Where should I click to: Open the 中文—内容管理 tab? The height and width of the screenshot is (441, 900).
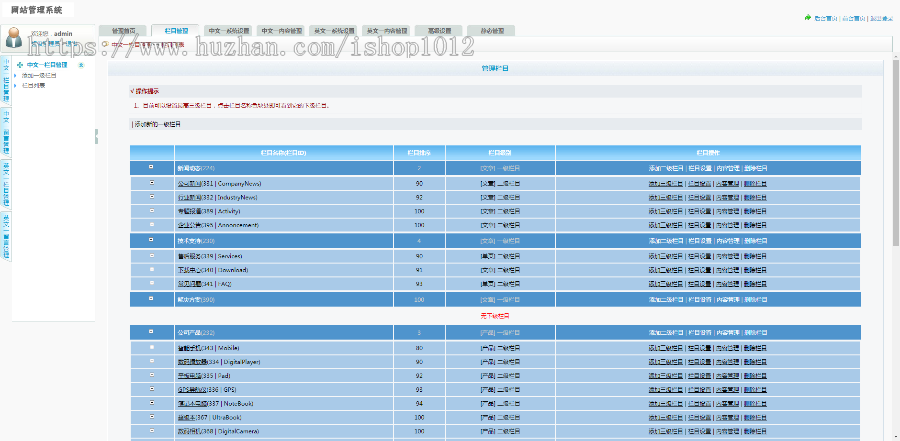(x=281, y=31)
